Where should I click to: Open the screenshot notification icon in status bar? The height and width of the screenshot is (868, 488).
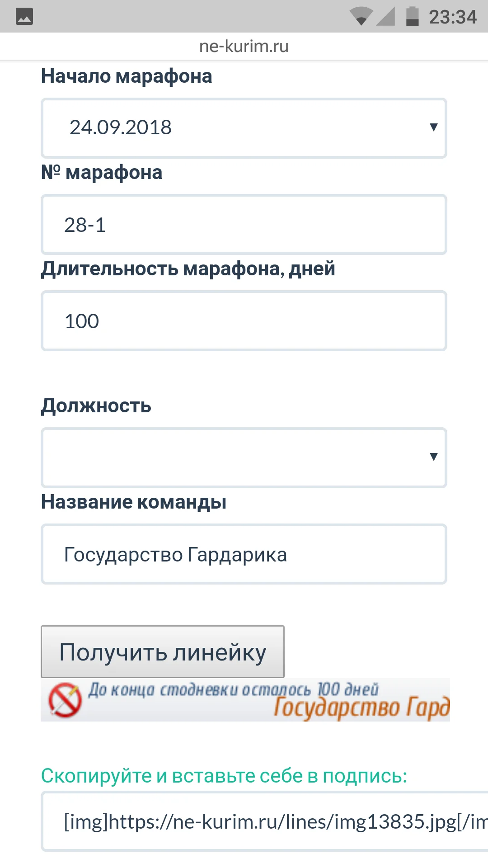(x=24, y=16)
